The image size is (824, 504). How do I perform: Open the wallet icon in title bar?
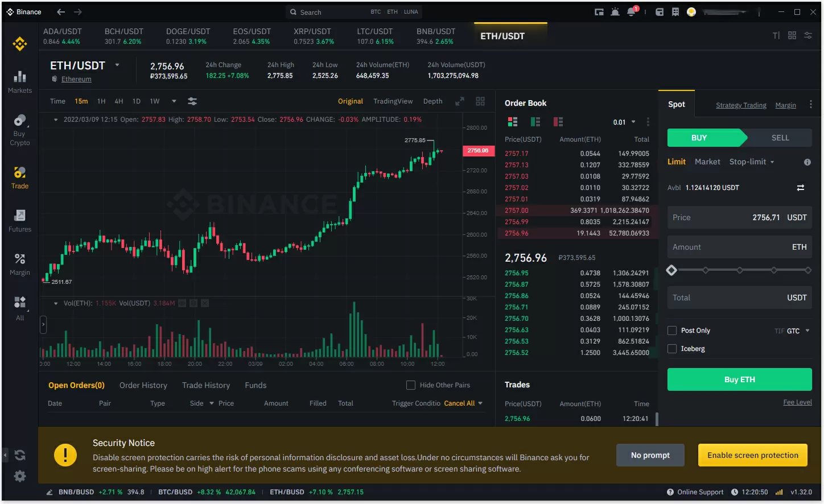660,12
